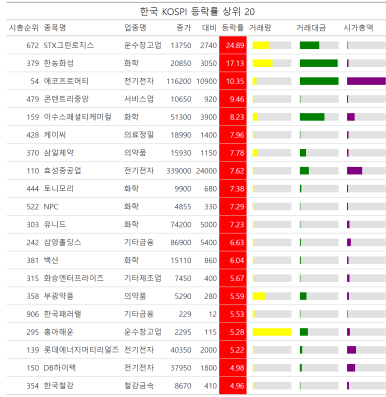386x397 pixels.
Task: Click the green 거래대금 bar for 이수스페셜티케미컬
Action: pyautogui.click(x=312, y=117)
